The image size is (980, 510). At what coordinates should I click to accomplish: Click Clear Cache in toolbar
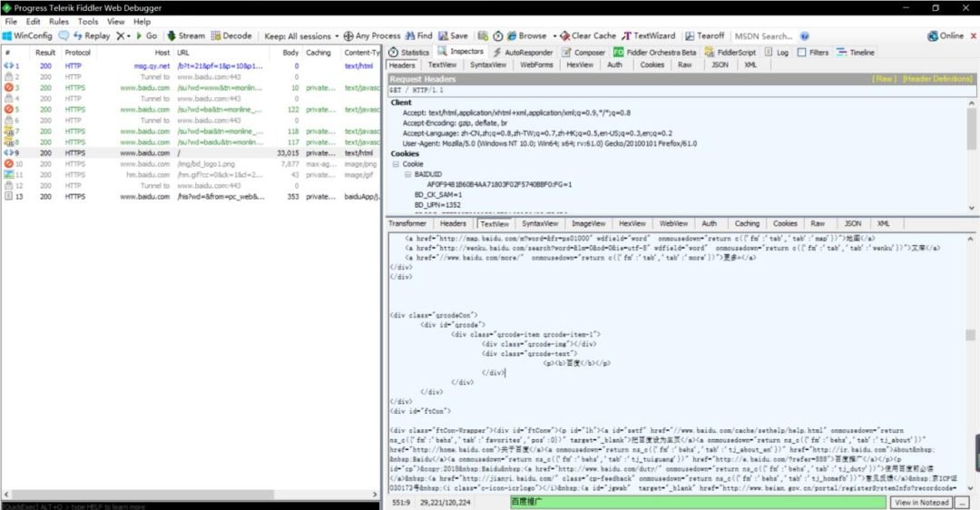click(x=587, y=35)
